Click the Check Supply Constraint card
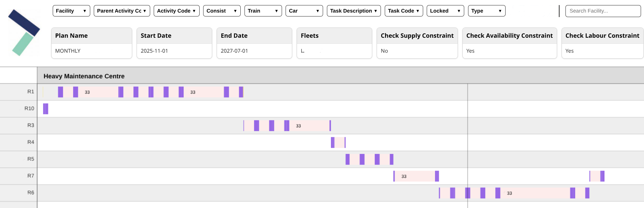 click(417, 43)
